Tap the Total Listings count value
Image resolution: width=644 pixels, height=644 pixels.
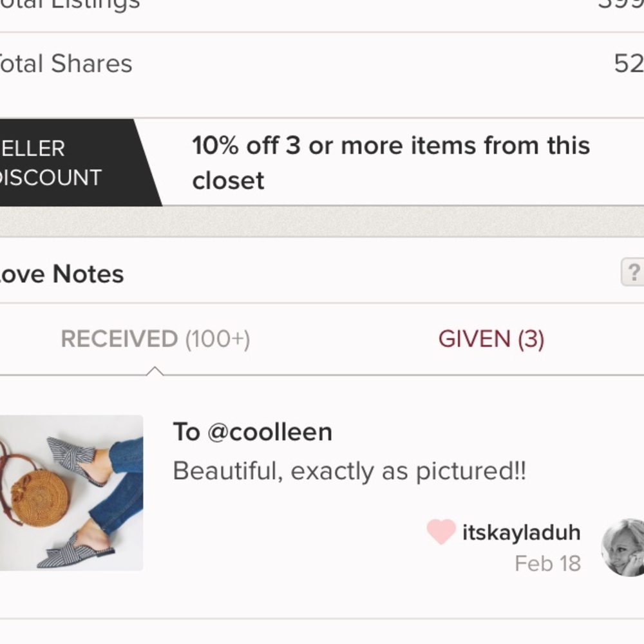(621, 4)
